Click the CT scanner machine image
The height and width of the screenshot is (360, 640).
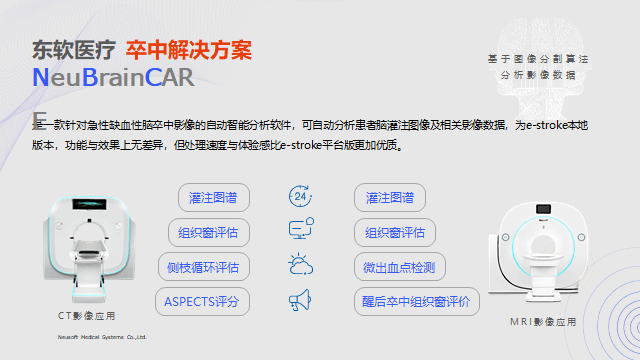(89, 249)
